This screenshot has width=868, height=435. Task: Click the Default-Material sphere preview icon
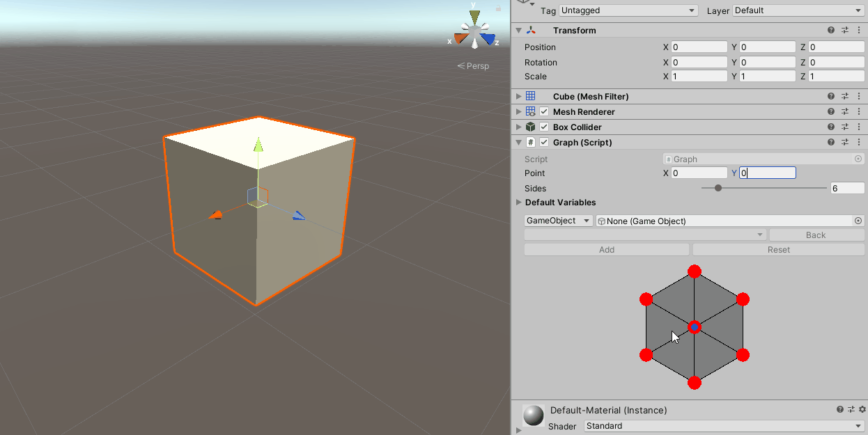(x=533, y=416)
